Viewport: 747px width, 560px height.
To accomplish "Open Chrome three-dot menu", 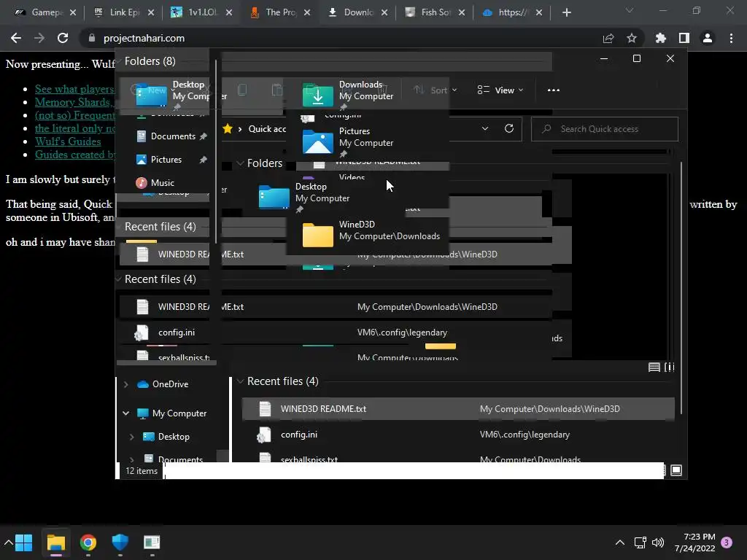I will click(x=731, y=38).
